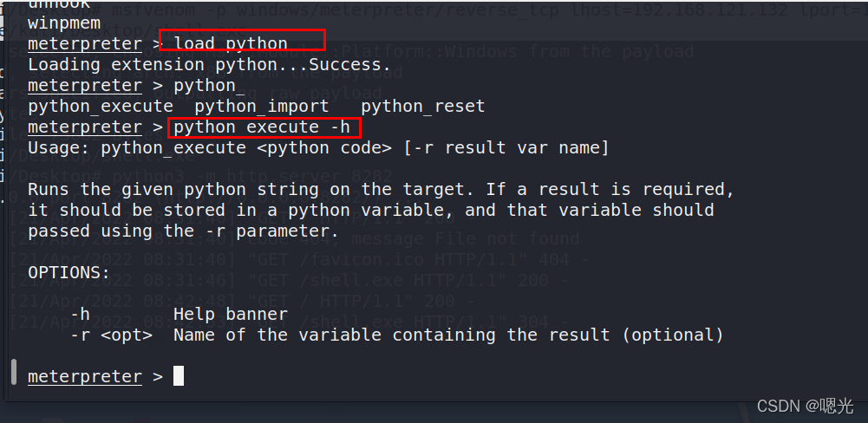Click the meterpreter prompt before "load python"
868x423 pixels.
(x=84, y=43)
